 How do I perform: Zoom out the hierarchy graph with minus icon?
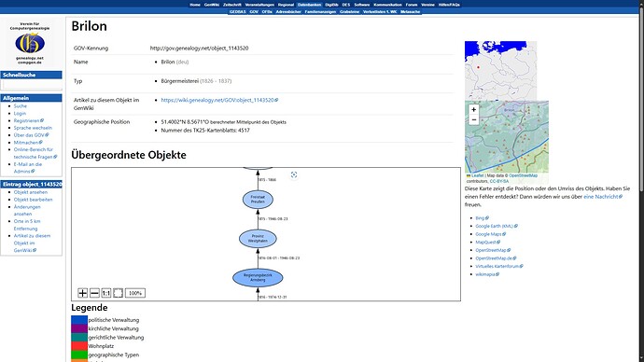(x=94, y=293)
